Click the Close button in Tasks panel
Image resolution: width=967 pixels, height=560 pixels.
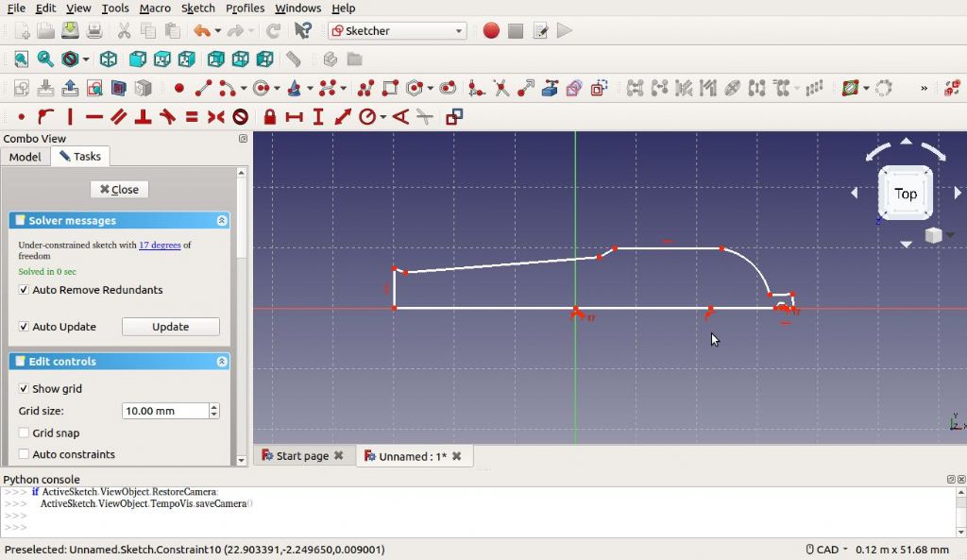pyautogui.click(x=119, y=189)
